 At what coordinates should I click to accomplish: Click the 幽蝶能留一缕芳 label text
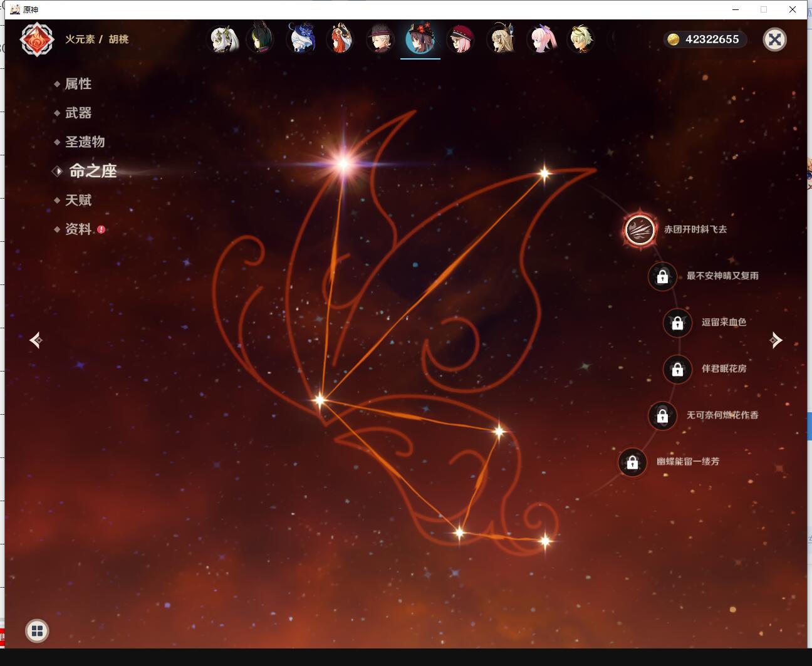coord(688,461)
